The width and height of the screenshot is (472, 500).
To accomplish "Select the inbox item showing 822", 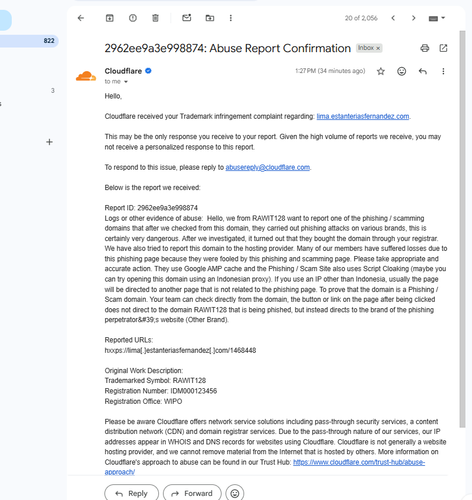I will [29, 41].
